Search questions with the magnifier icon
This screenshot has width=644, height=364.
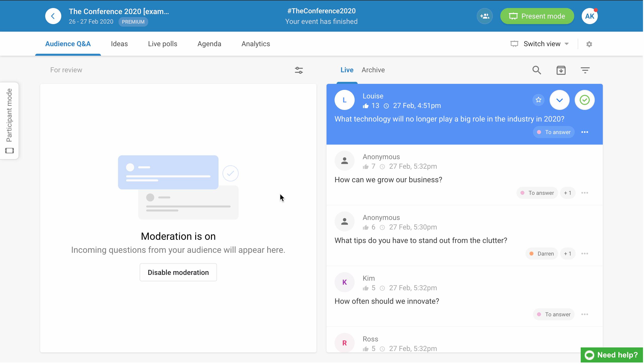pyautogui.click(x=537, y=70)
